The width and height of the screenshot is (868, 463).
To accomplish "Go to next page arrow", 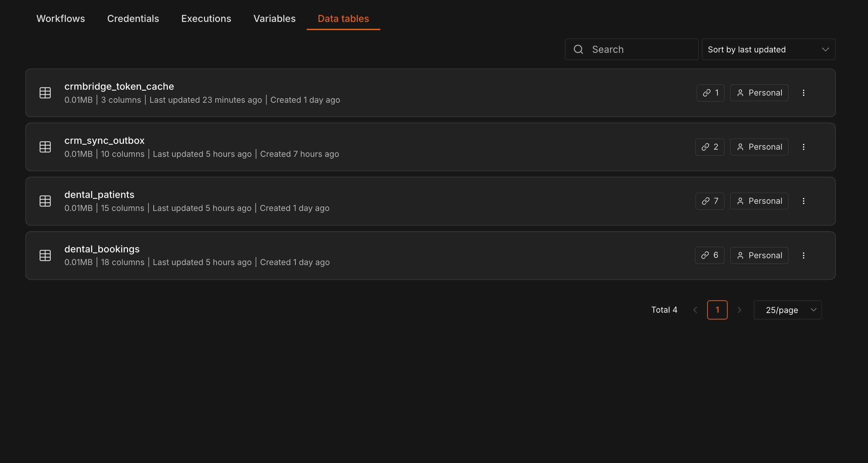I will pyautogui.click(x=739, y=310).
